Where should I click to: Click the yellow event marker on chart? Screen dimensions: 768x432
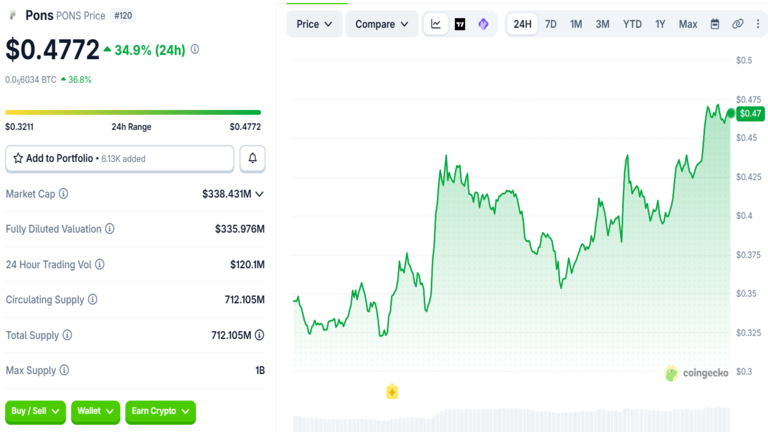pos(392,392)
